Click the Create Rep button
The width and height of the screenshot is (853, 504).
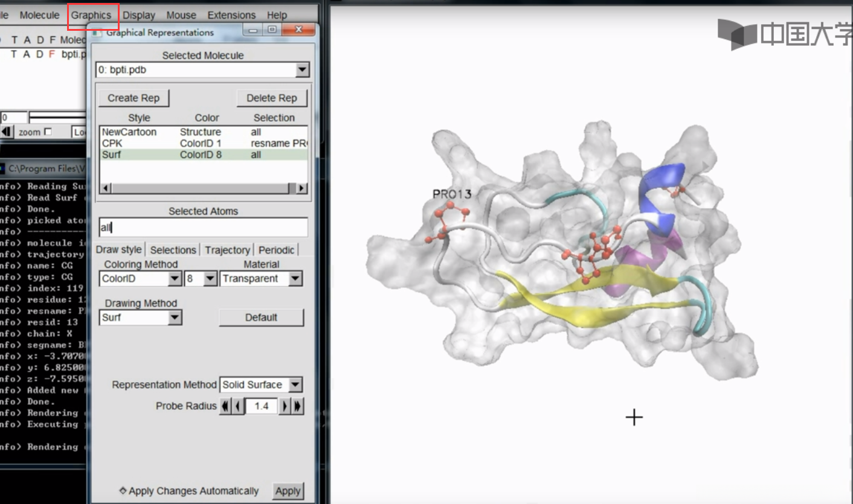[134, 98]
